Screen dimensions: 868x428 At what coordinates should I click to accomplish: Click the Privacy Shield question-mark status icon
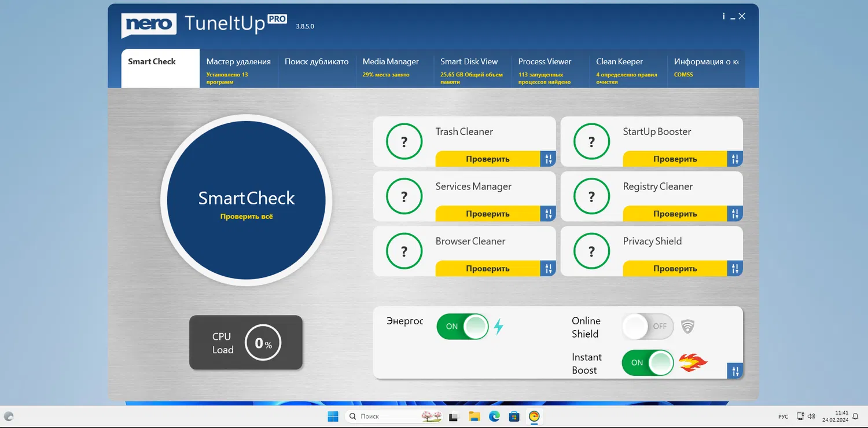point(591,251)
